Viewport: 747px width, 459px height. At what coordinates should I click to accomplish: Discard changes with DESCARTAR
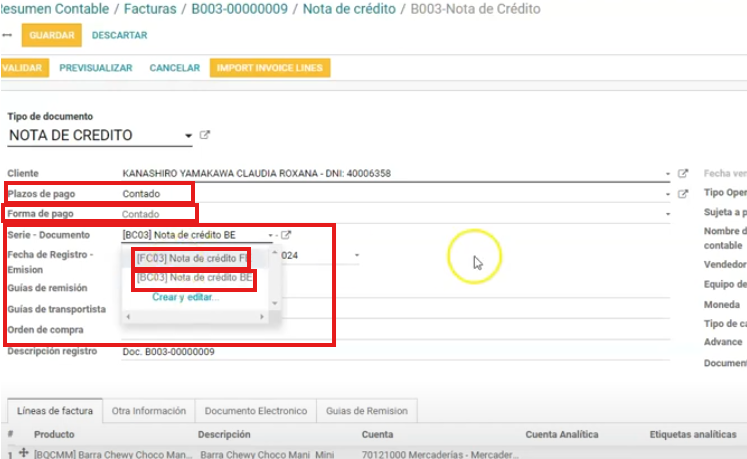[120, 35]
